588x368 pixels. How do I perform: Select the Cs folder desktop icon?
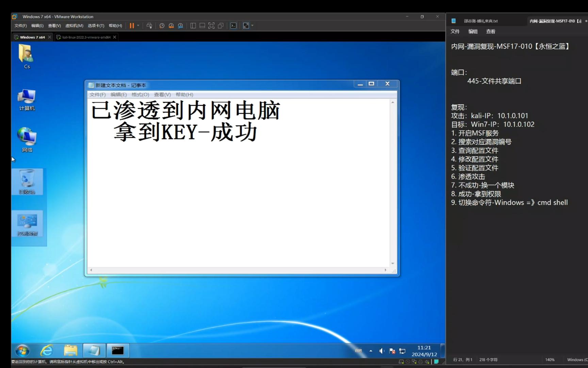coord(27,57)
